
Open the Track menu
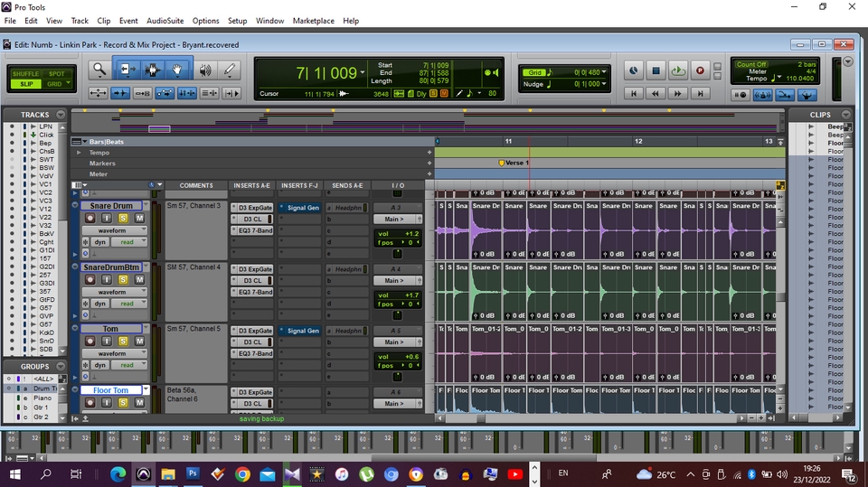click(80, 21)
